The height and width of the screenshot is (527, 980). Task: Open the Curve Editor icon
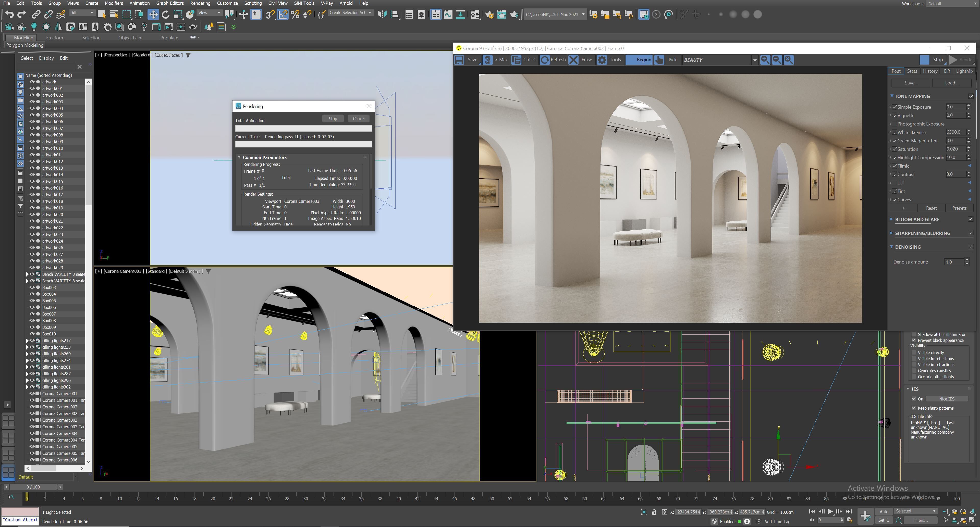point(448,15)
